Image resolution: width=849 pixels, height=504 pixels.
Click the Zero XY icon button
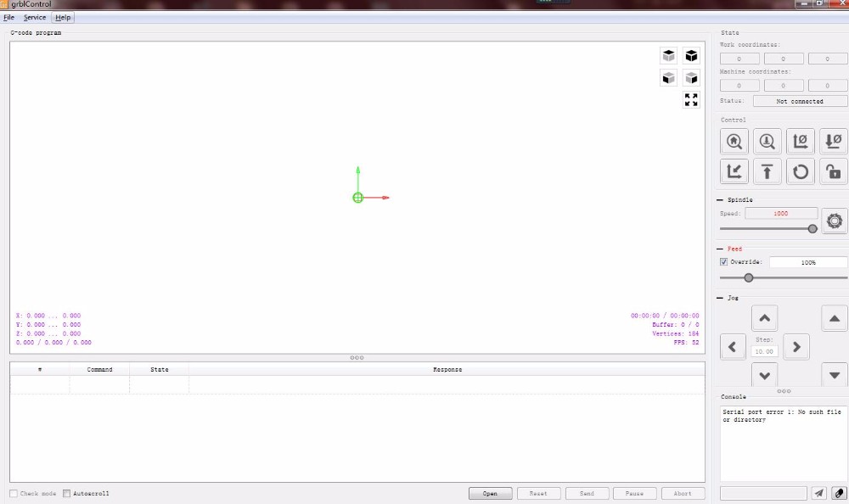pos(801,142)
